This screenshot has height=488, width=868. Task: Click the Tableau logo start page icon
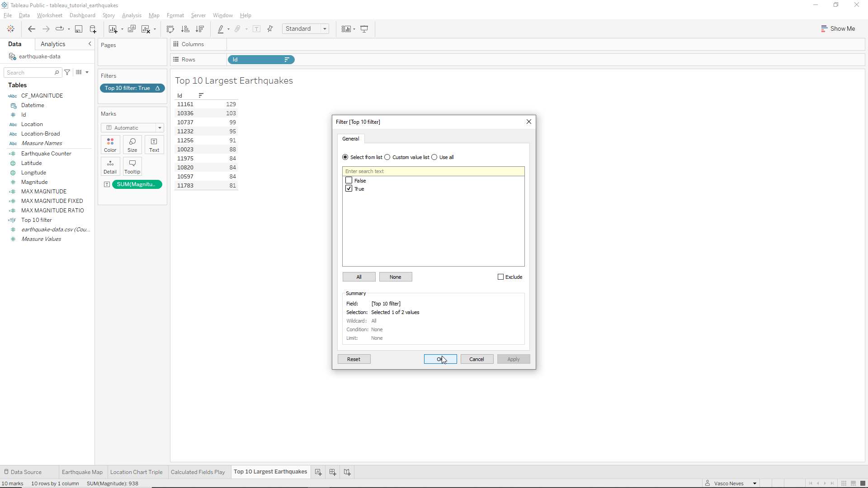point(11,29)
